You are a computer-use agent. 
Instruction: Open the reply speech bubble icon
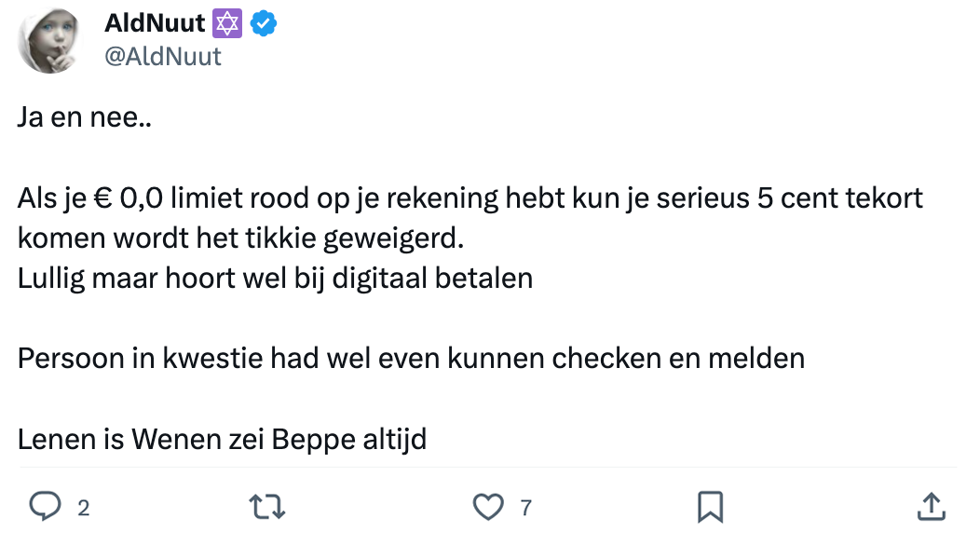tap(45, 507)
